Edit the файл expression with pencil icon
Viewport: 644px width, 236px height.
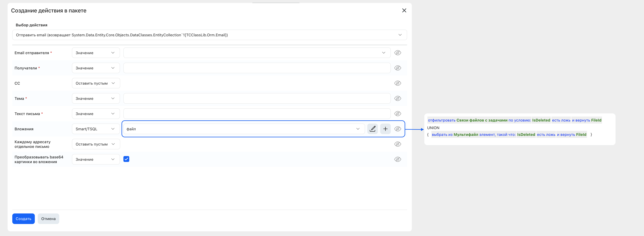point(372,129)
